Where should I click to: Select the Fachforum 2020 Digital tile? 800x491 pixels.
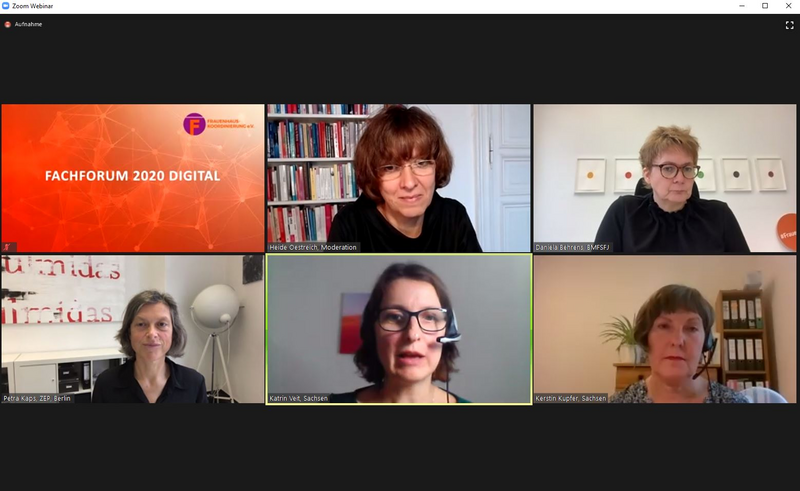click(x=133, y=178)
